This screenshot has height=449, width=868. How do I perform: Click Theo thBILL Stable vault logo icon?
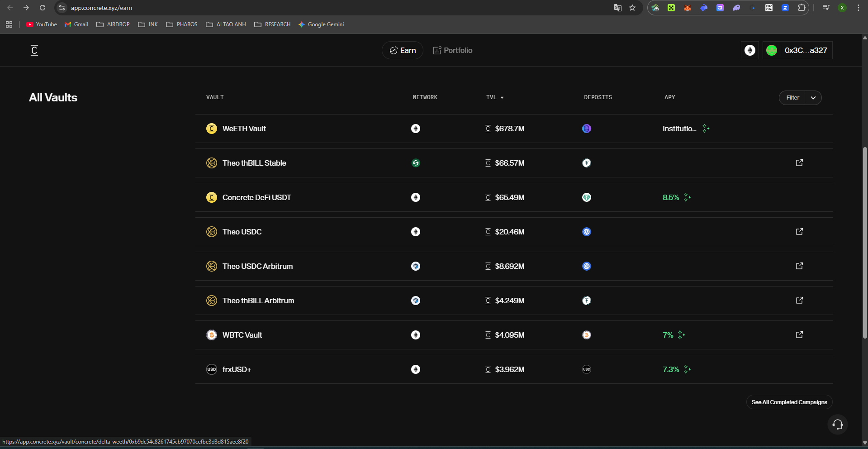[x=212, y=163]
